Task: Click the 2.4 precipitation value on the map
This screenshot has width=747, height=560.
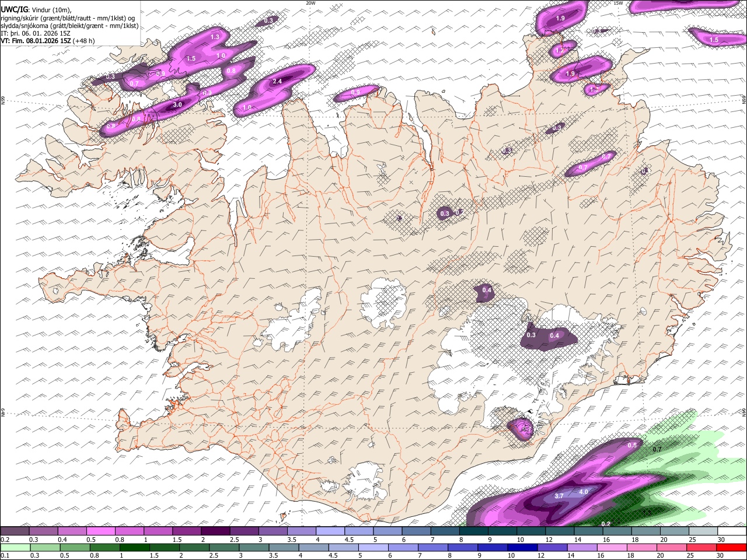Action: (277, 81)
